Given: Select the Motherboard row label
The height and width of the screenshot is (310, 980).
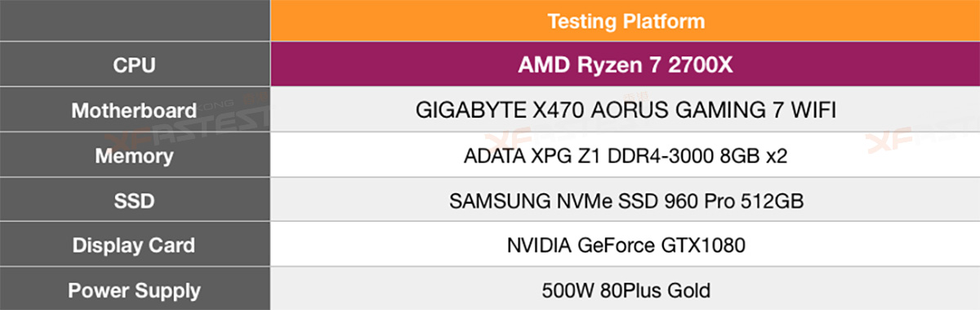Looking at the screenshot, I should point(134,110).
